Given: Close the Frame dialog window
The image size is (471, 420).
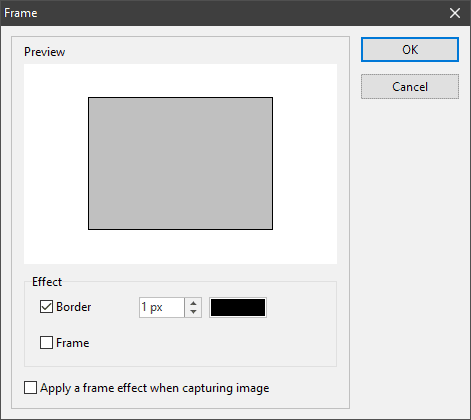Looking at the screenshot, I should (x=455, y=13).
